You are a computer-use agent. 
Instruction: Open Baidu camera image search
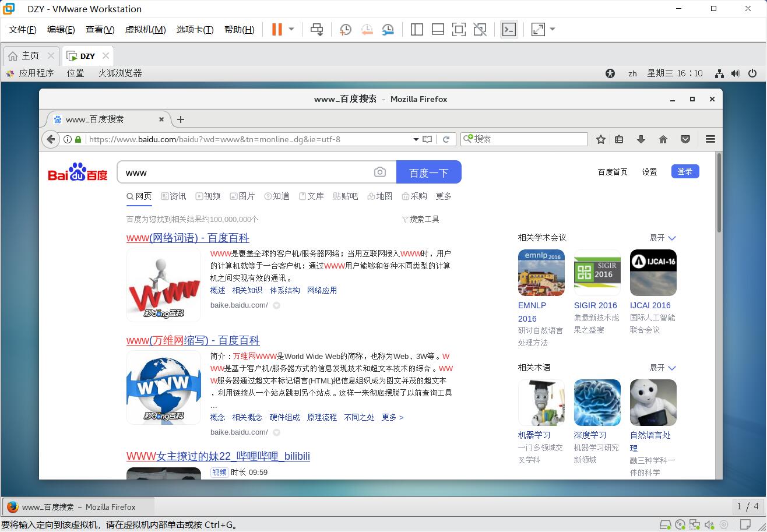380,172
